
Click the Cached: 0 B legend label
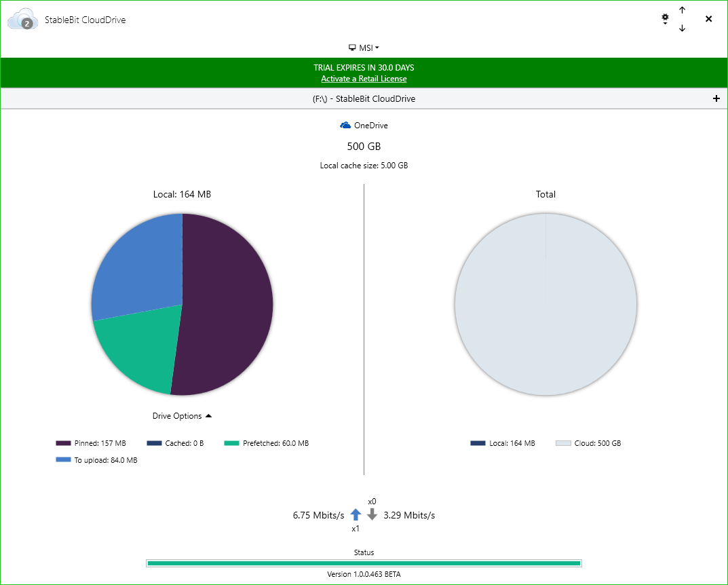pyautogui.click(x=185, y=443)
